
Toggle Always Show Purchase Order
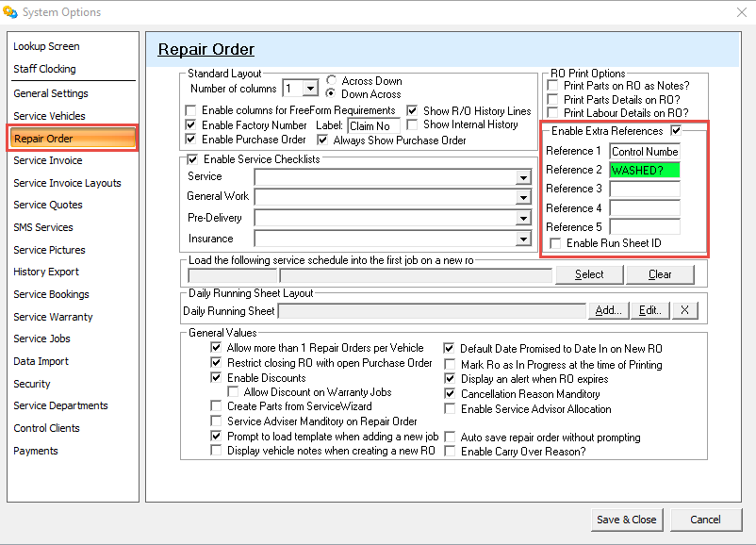coord(322,140)
